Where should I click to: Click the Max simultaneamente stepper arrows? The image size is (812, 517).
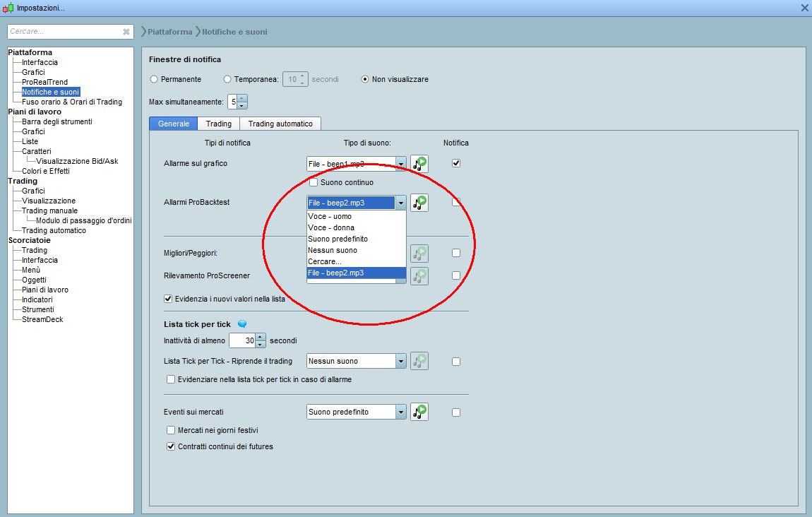pyautogui.click(x=242, y=102)
